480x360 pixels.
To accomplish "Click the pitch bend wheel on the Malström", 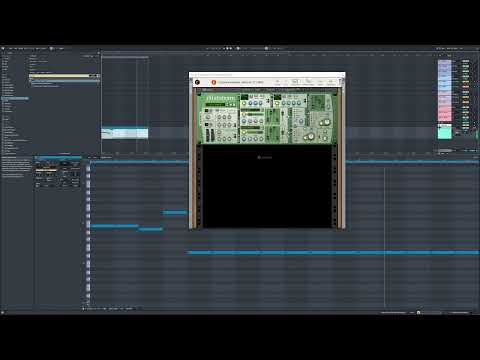I will pos(208,135).
